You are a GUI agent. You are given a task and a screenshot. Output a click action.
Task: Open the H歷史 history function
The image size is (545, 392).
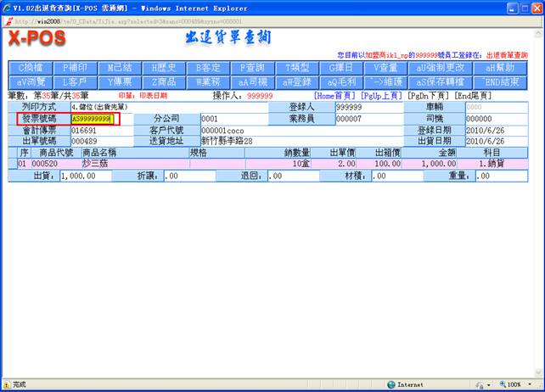tap(164, 67)
